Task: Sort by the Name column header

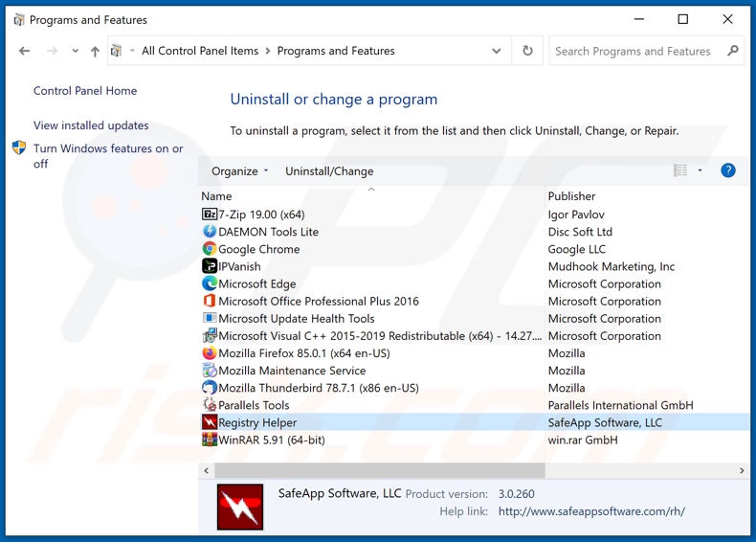Action: tap(371, 196)
